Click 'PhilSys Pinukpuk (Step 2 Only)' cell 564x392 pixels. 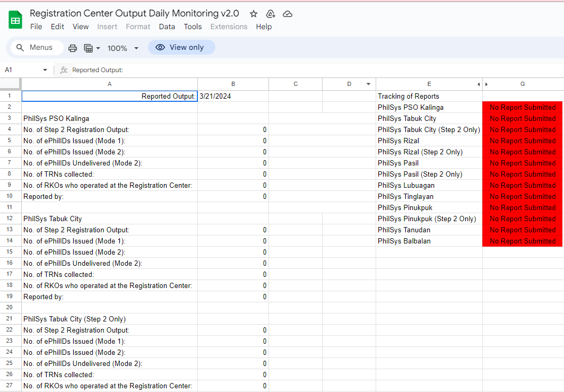point(429,219)
